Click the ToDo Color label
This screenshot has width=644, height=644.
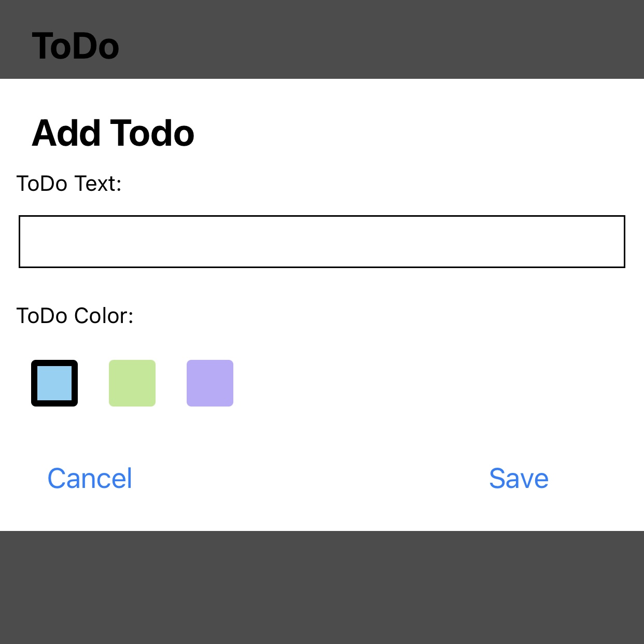[75, 316]
